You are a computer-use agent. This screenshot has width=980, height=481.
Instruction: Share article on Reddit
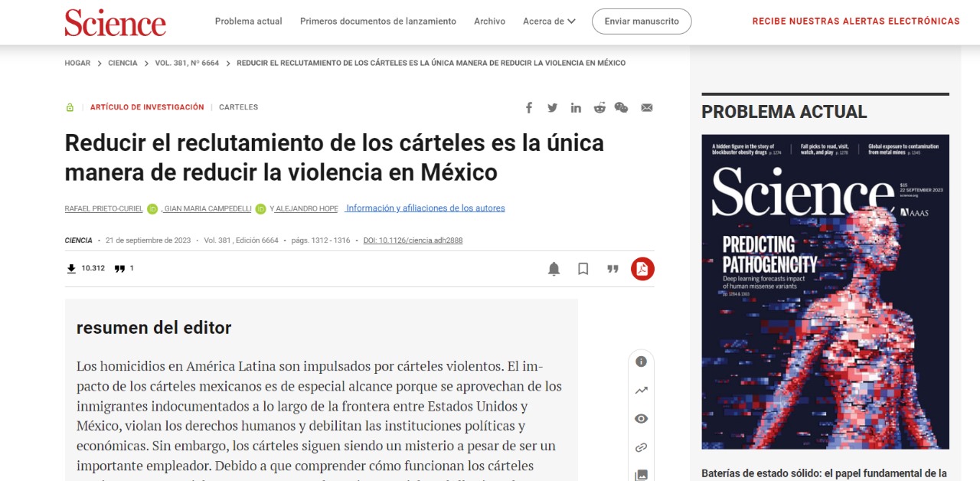[599, 107]
